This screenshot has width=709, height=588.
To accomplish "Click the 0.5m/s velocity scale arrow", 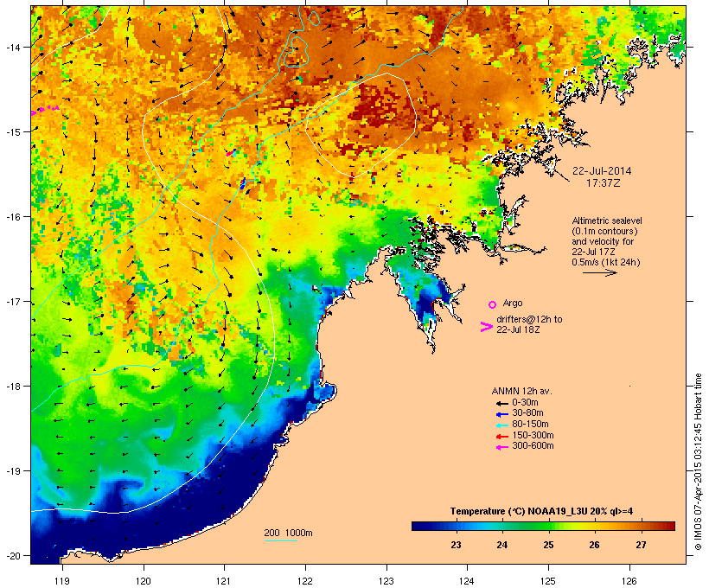I will (599, 272).
